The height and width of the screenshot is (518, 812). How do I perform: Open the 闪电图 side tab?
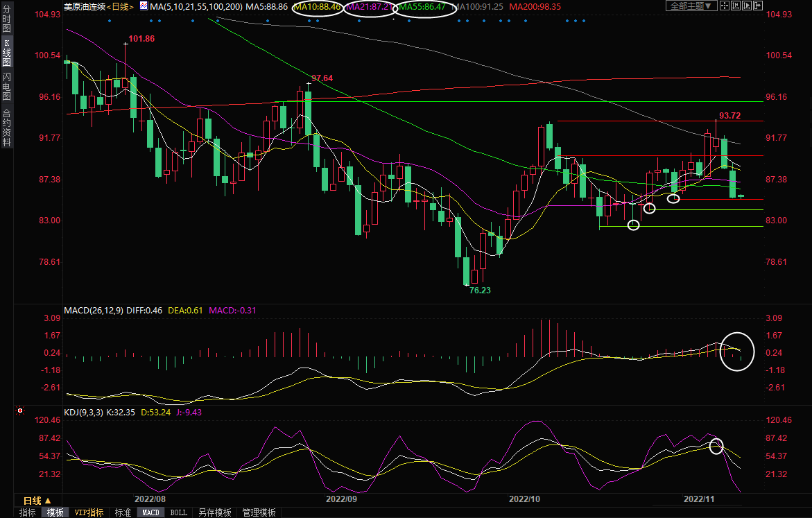point(6,85)
